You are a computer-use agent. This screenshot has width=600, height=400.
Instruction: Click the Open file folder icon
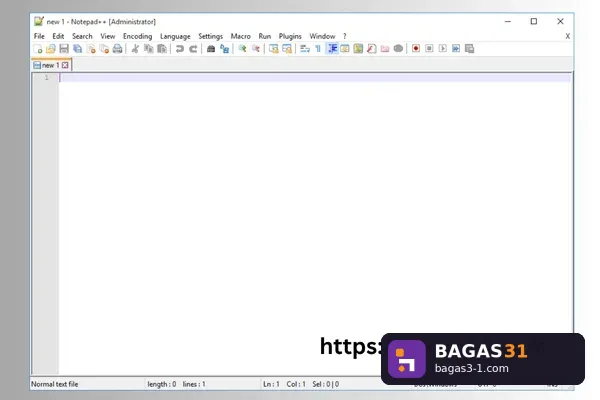click(x=51, y=49)
